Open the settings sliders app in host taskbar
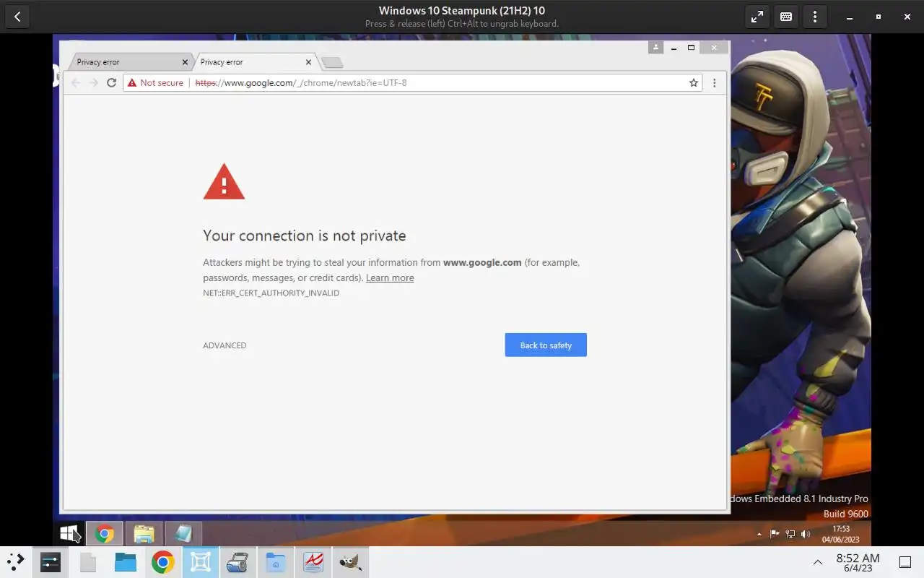Screen dimensions: 924x578 [x=51, y=561]
